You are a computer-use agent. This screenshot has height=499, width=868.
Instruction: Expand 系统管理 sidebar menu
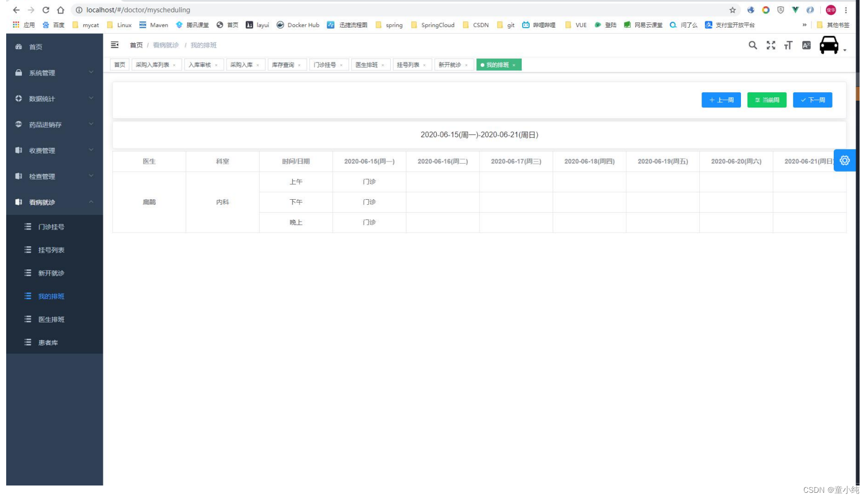55,73
